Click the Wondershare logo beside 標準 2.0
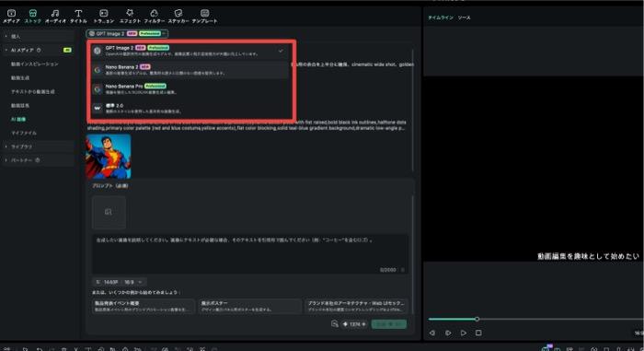 coord(98,108)
